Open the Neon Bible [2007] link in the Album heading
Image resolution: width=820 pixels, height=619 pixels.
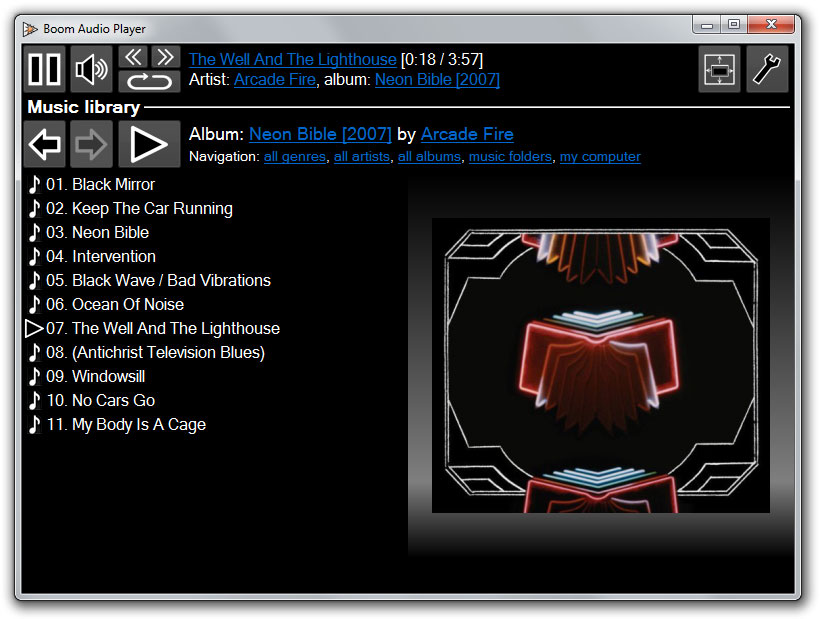tap(320, 134)
